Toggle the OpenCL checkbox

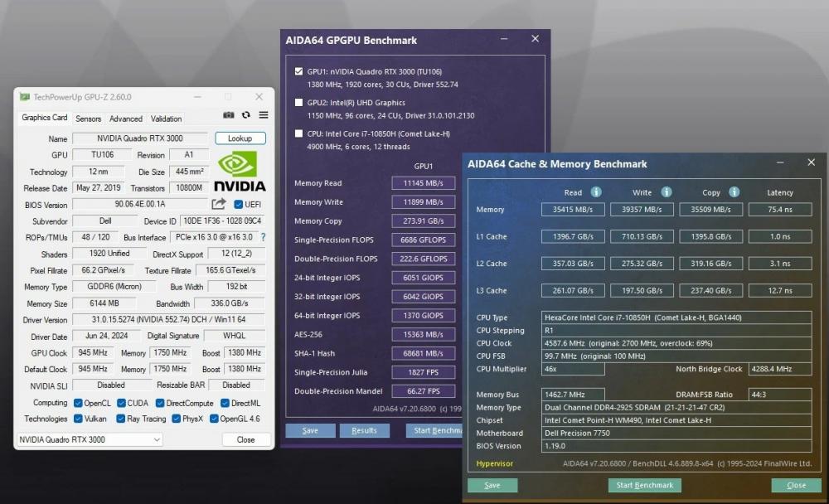tap(78, 403)
